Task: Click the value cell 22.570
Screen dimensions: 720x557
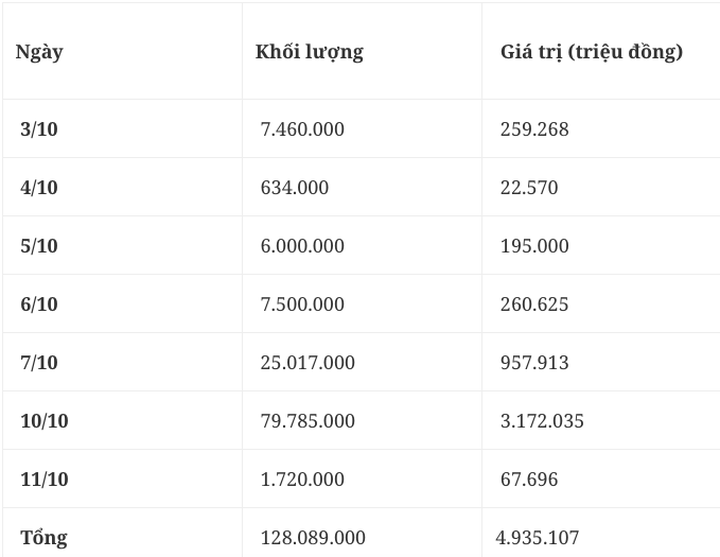Action: 529,188
